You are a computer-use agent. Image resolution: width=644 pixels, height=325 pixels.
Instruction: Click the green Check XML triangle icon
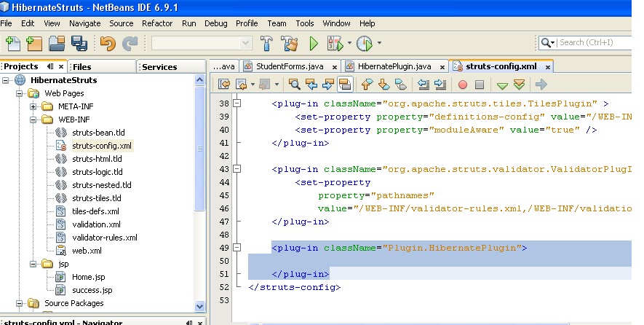click(502, 85)
